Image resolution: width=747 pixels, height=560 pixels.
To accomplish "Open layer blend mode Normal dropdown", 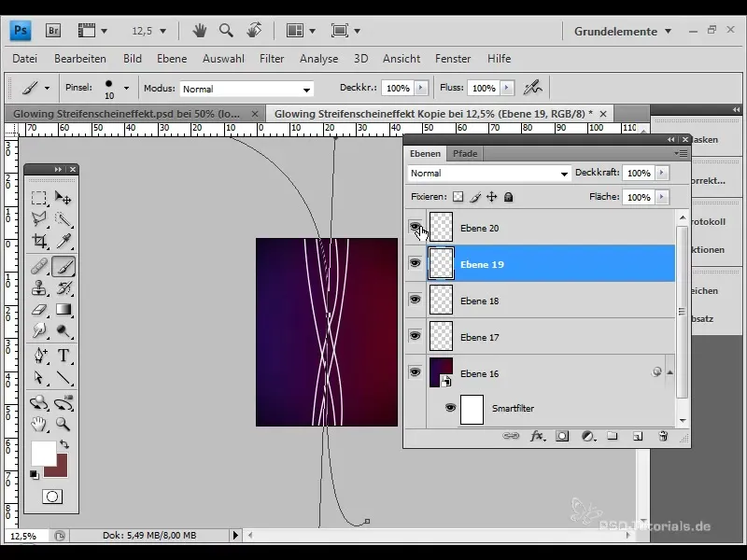I will pos(489,174).
